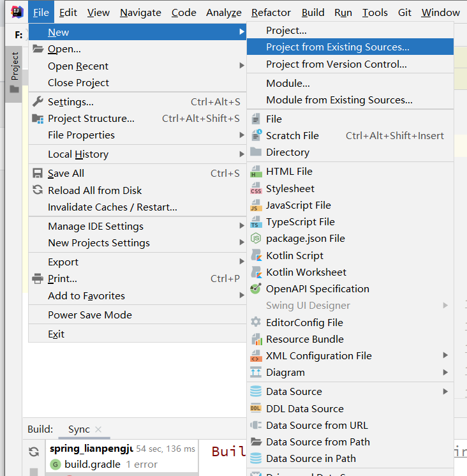Open the Project tool window sidebar tab
Screen dimensions: 467x476
tap(14, 74)
